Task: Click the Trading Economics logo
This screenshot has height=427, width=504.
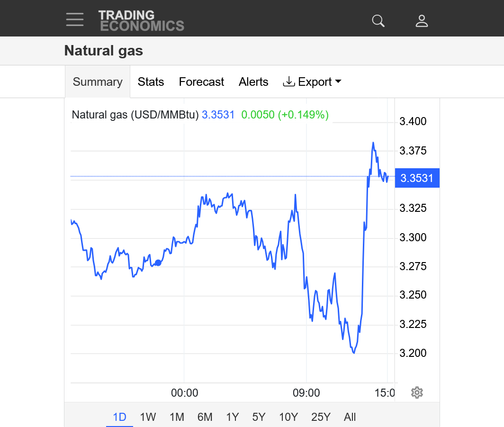Action: click(141, 21)
